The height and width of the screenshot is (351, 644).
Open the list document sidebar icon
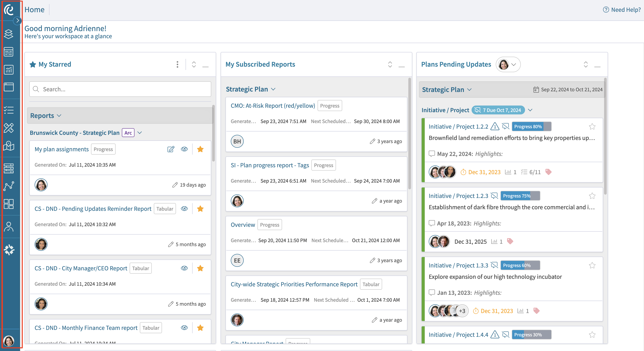pos(9,52)
